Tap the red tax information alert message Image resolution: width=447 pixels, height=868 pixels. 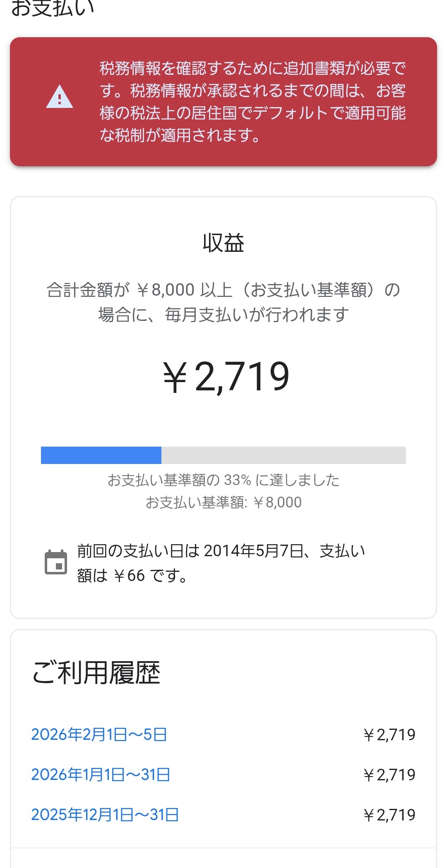[x=252, y=102]
